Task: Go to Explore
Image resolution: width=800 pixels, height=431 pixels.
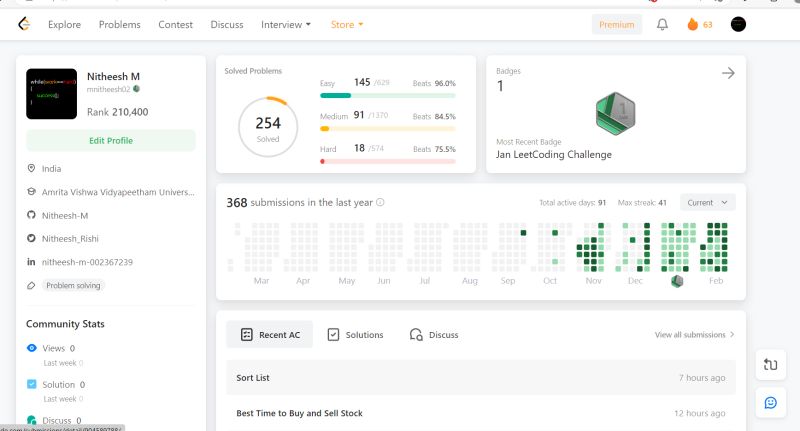Action: 64,24
